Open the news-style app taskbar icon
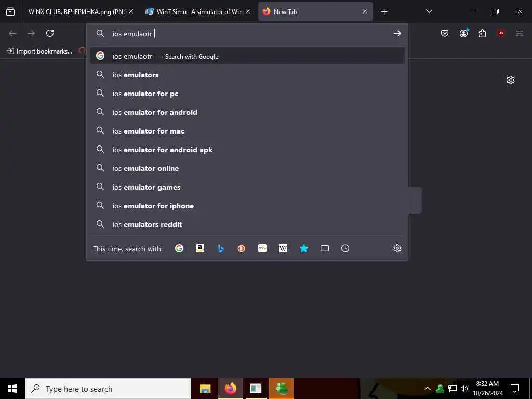 (256, 389)
